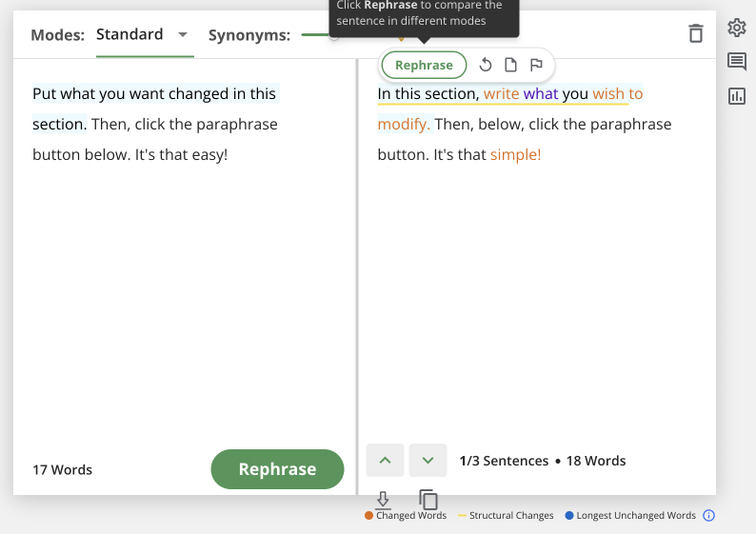Click the "Longest Unchanged Words" legend label
The height and width of the screenshot is (534, 756).
click(636, 515)
